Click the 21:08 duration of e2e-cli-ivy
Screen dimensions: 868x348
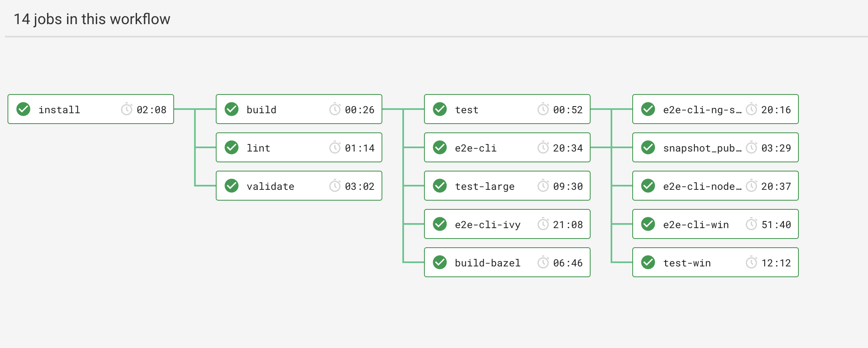pos(568,225)
